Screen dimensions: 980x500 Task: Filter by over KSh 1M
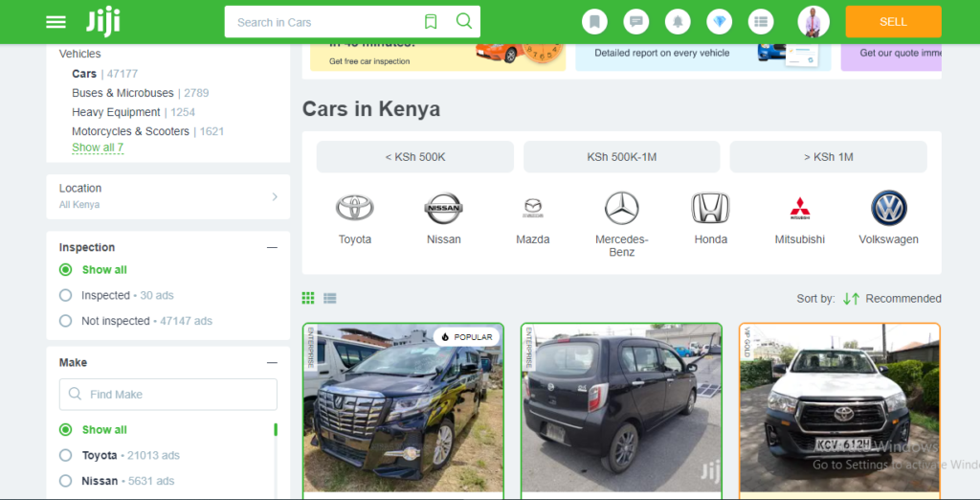tap(828, 157)
